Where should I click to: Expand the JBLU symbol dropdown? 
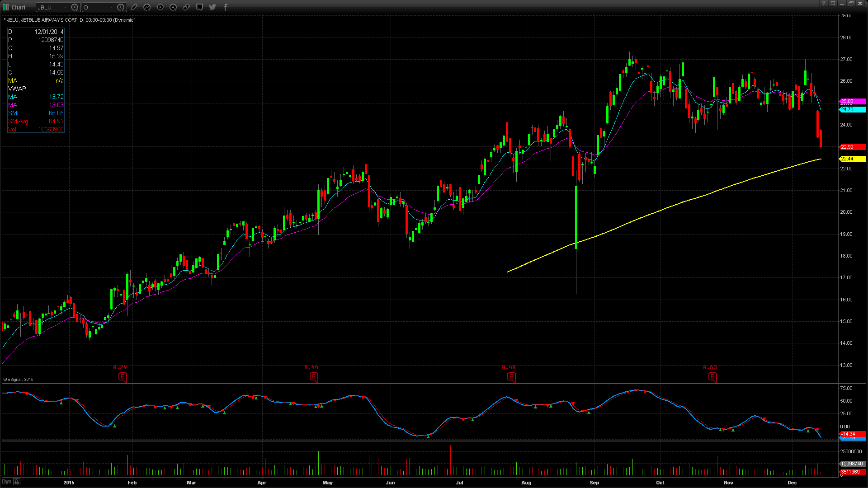(65, 7)
